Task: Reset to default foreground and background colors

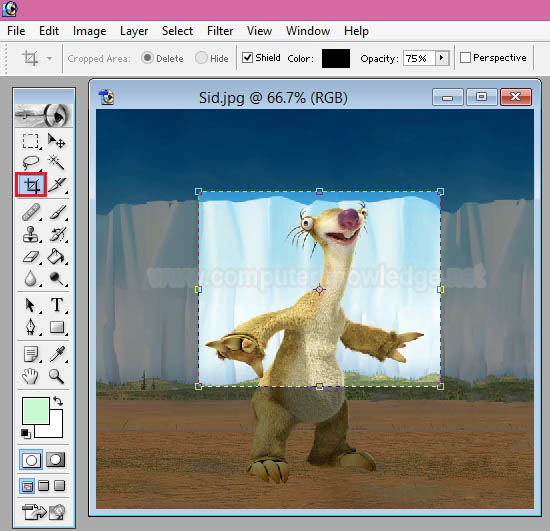Action: click(26, 434)
